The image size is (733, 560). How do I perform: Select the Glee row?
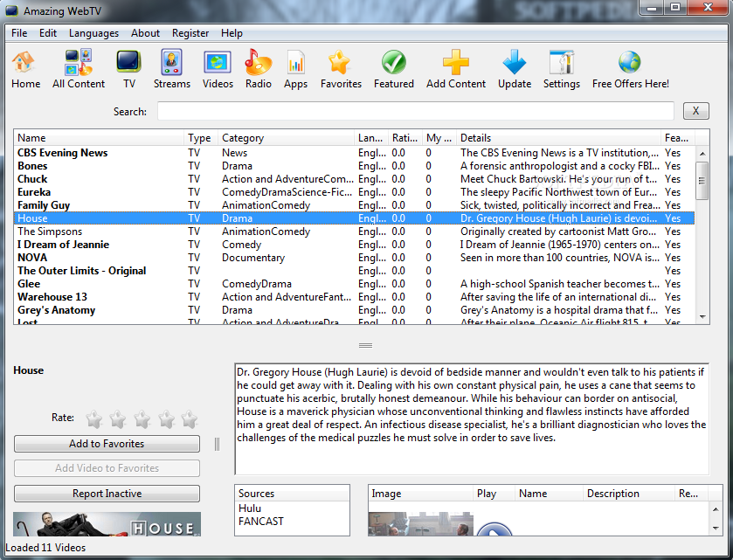354,284
